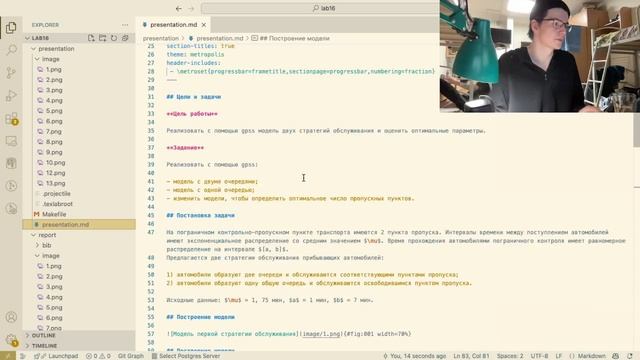Select the presentation.md editor tab
The width and height of the screenshot is (640, 360).
(x=173, y=25)
